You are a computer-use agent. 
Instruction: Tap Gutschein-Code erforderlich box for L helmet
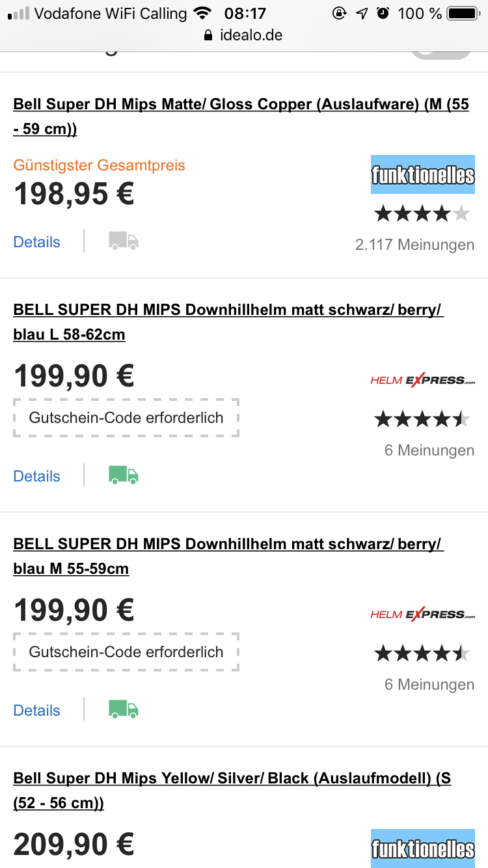126,418
